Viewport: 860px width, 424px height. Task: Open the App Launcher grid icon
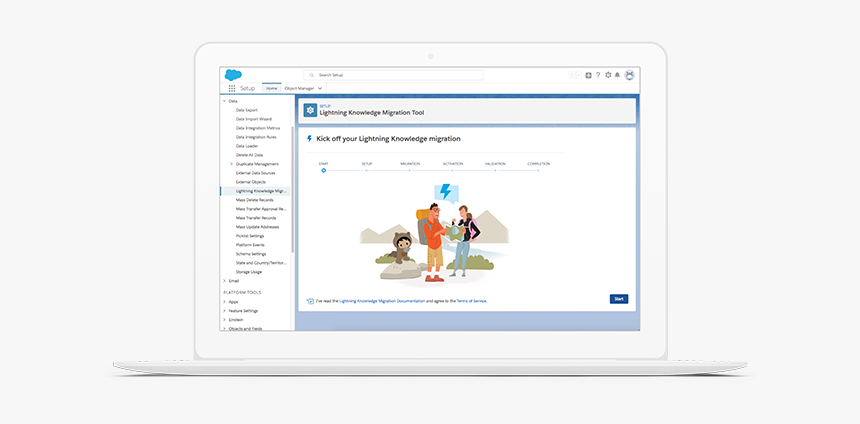coord(231,88)
